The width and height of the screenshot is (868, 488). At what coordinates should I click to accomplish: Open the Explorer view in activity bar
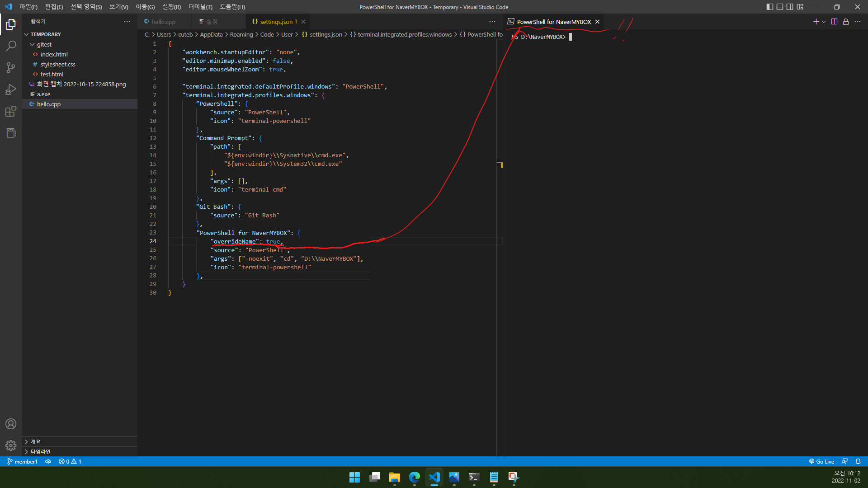pyautogui.click(x=11, y=24)
